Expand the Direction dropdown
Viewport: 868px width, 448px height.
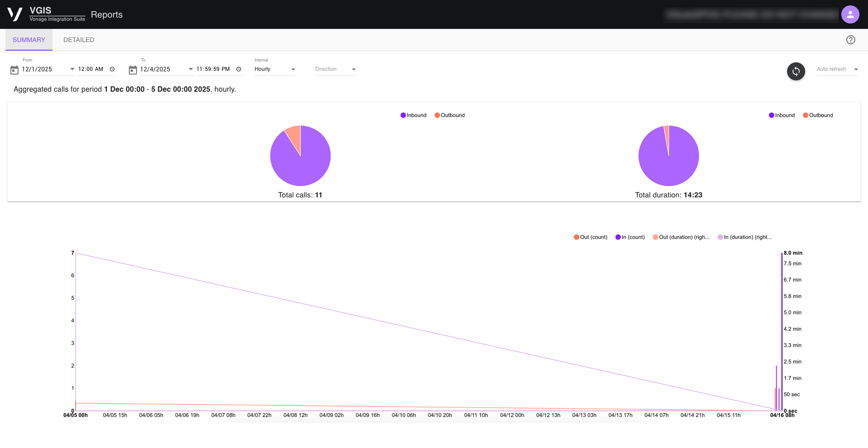(x=335, y=69)
